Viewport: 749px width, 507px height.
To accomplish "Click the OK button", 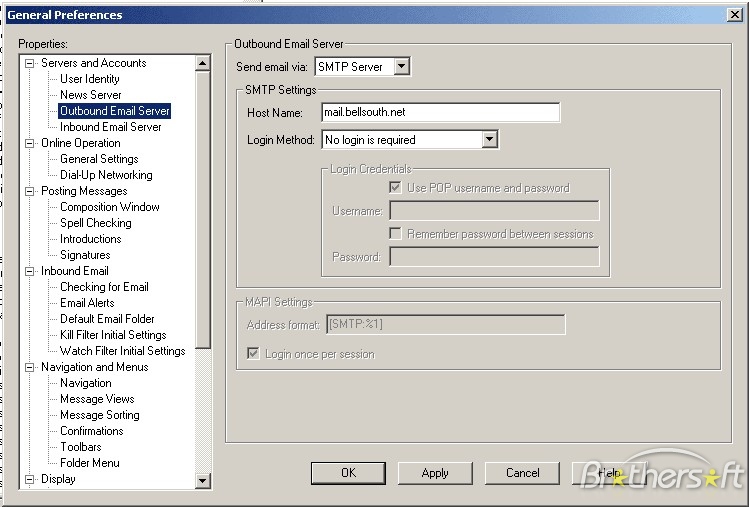I will (x=348, y=473).
